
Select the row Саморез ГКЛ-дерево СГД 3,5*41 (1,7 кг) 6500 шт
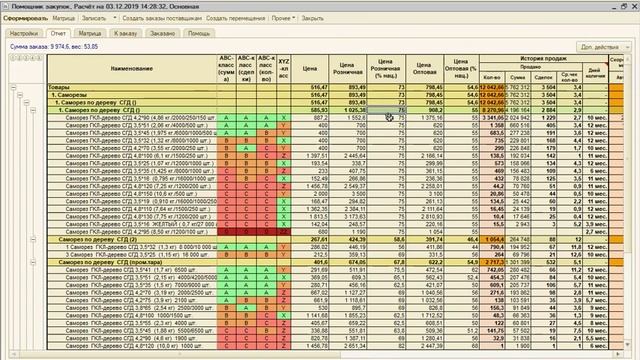[x=336, y=270]
